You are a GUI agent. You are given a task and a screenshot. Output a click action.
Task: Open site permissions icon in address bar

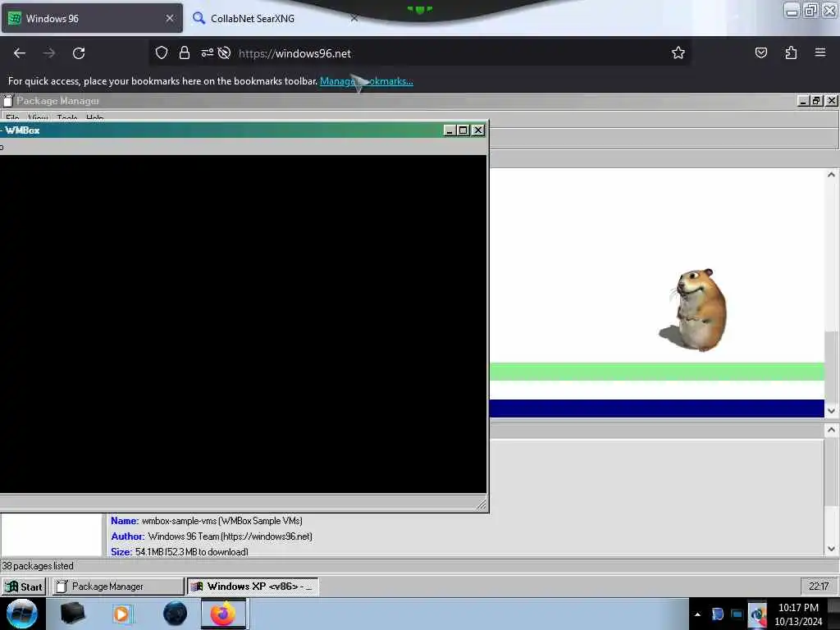click(207, 52)
